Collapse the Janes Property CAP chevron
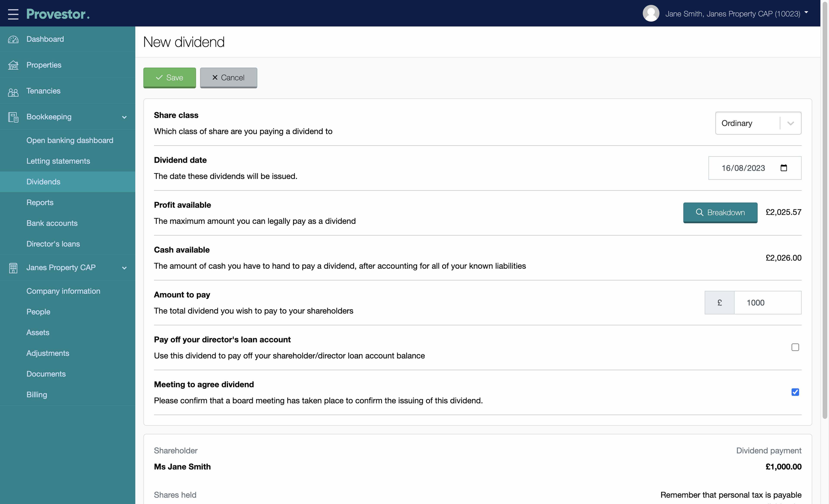 pyautogui.click(x=124, y=268)
